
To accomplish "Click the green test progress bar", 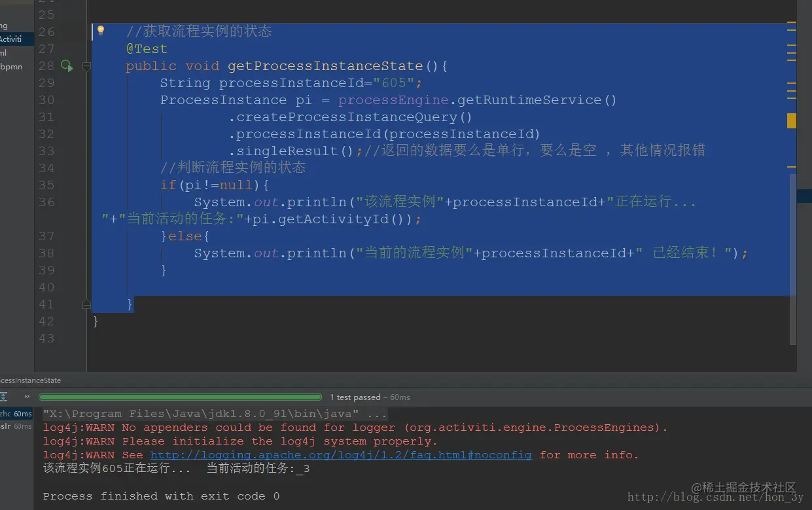I will (x=180, y=397).
